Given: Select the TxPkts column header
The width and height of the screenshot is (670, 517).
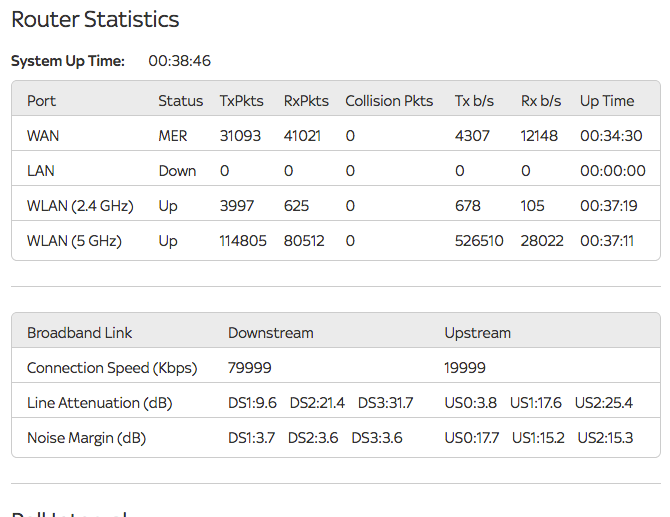Looking at the screenshot, I should pos(239,101).
